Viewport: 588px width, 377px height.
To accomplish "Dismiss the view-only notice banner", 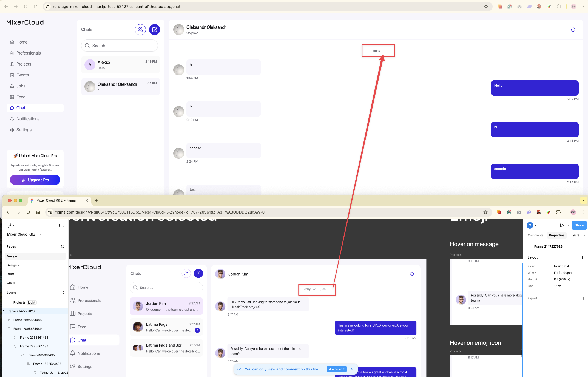I will coord(352,369).
